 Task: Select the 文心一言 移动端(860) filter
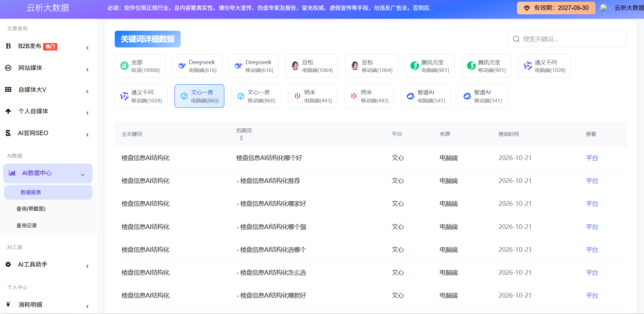click(256, 96)
